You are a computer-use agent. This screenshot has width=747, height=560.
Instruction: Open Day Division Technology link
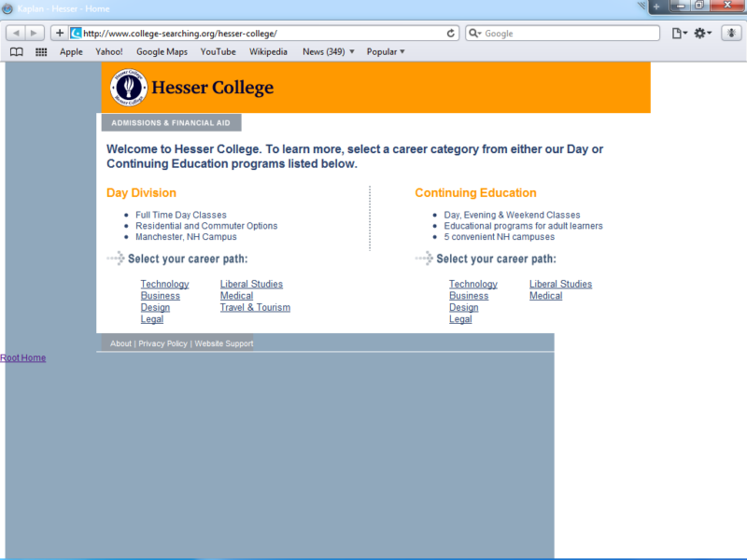165,285
